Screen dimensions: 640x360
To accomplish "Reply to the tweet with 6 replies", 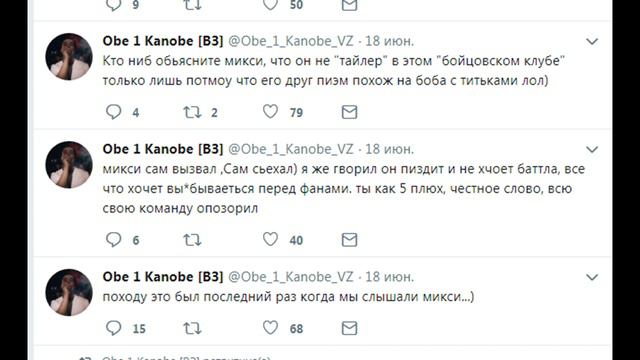I will [x=113, y=240].
